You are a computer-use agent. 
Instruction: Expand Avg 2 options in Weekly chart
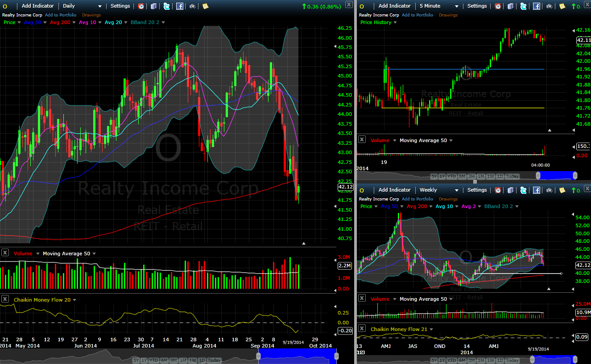coord(479,206)
